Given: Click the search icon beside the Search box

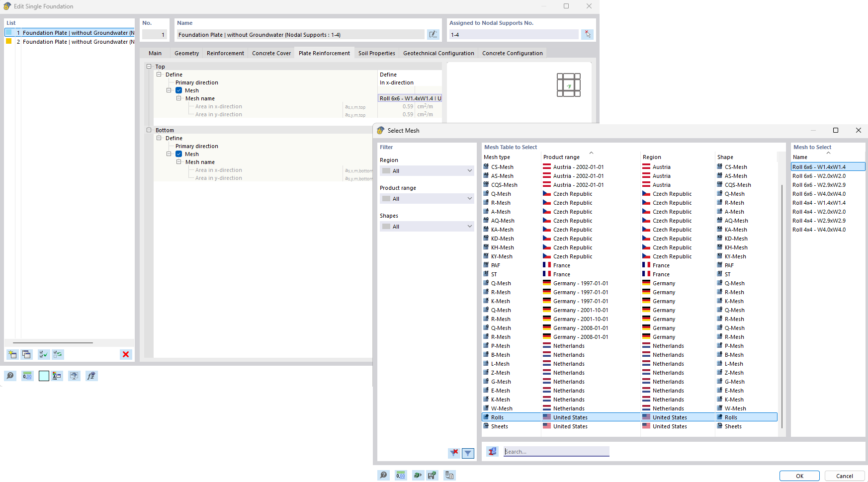Looking at the screenshot, I should click(492, 451).
